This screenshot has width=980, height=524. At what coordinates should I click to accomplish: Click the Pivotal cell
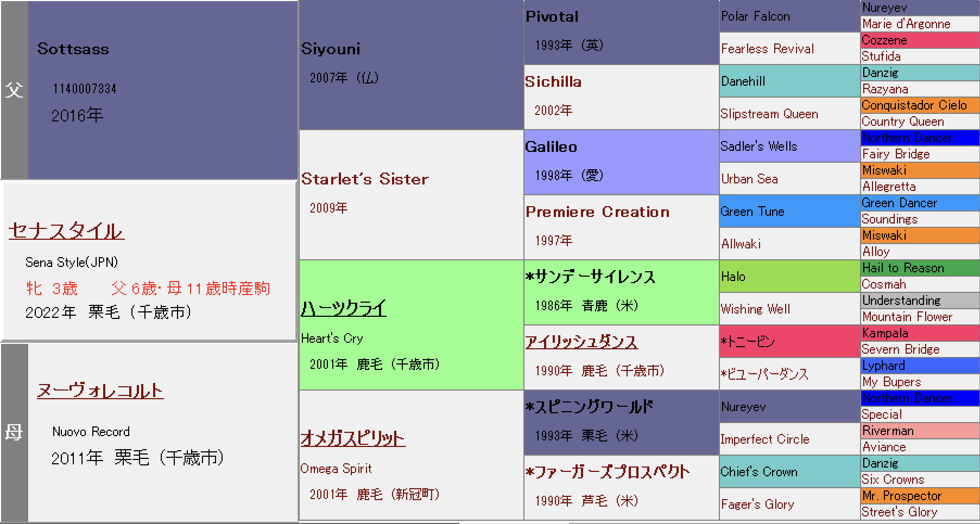pos(621,32)
